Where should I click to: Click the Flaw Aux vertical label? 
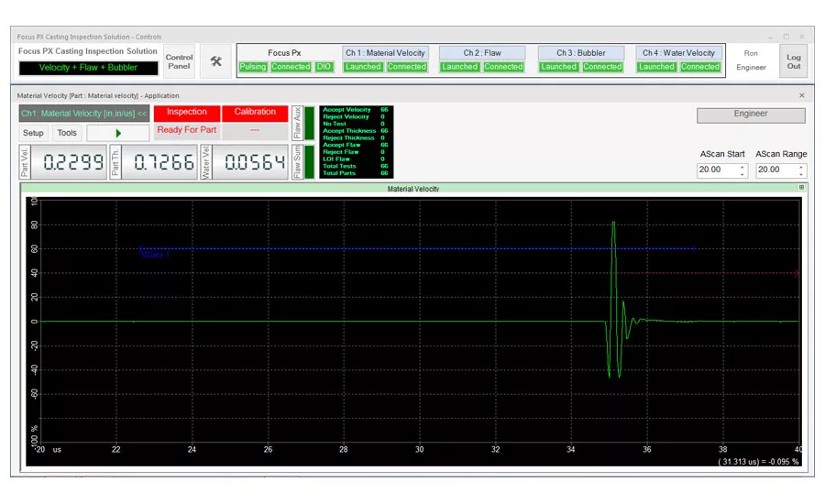297,123
